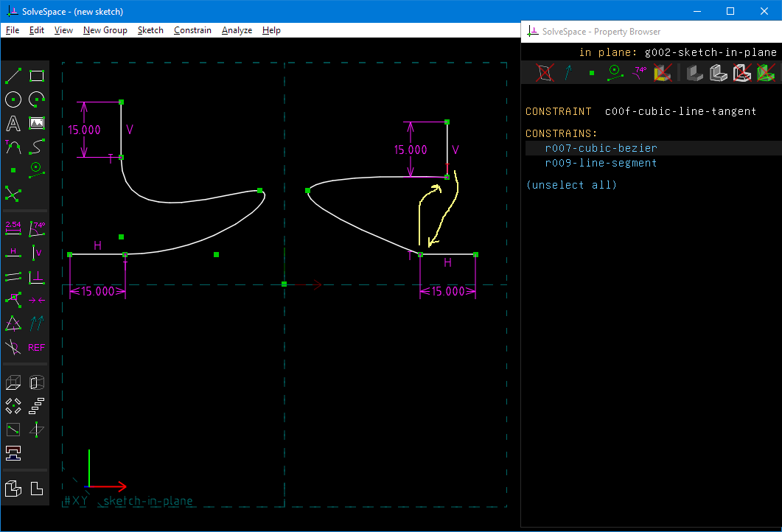Create a step and repeat rotating group
The height and width of the screenshot is (532, 782).
point(13,406)
